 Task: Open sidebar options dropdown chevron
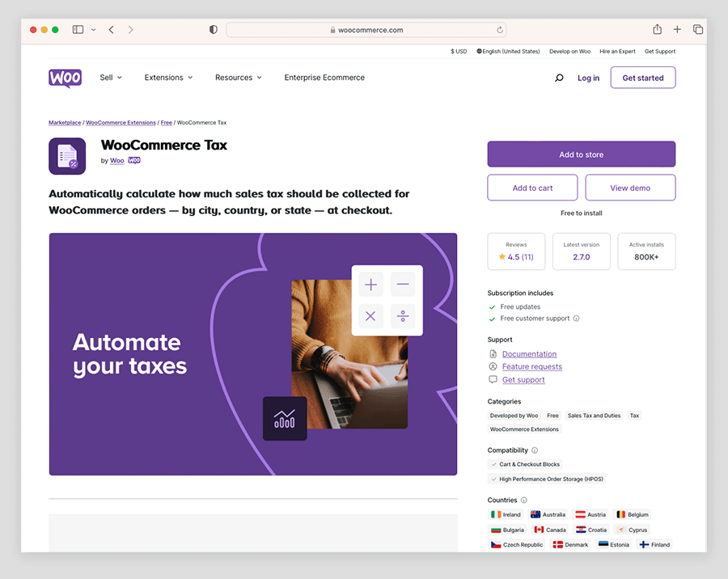93,30
